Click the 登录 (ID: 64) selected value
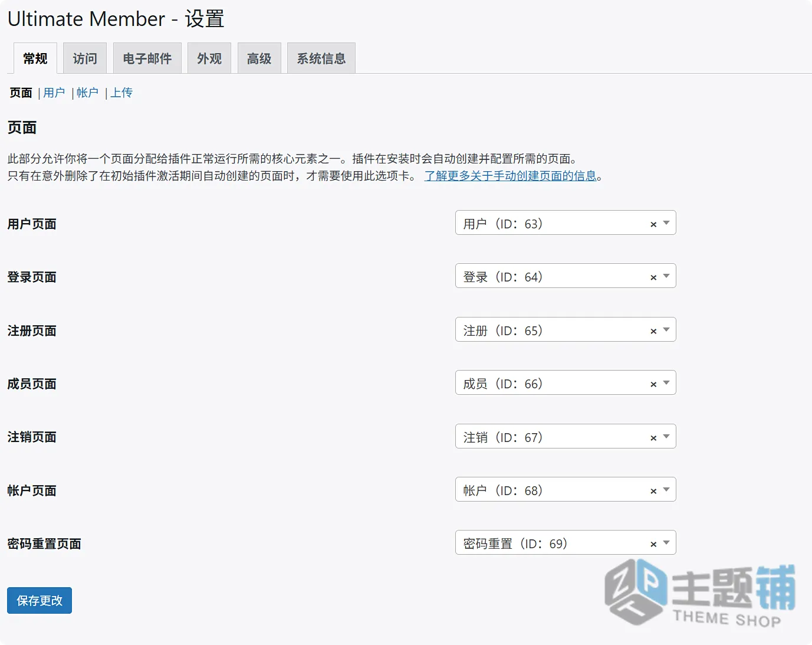The width and height of the screenshot is (812, 645). click(x=503, y=277)
